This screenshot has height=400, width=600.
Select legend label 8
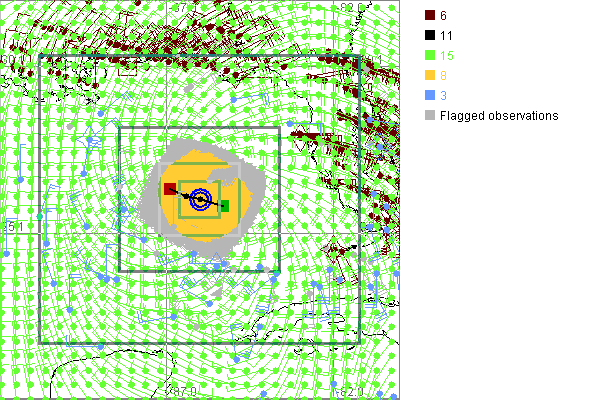coord(444,75)
